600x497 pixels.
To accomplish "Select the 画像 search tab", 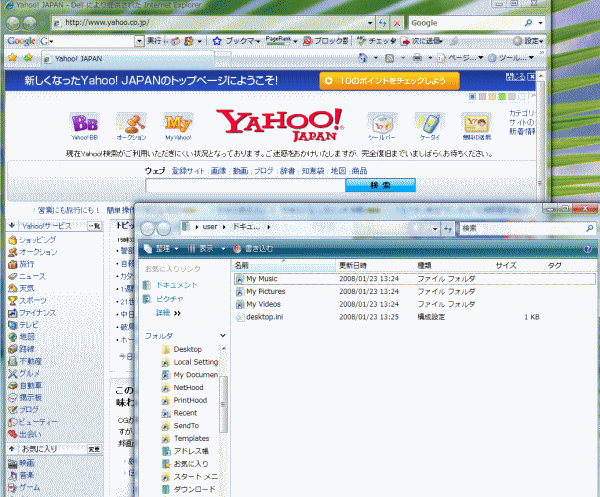I will click(x=218, y=171).
